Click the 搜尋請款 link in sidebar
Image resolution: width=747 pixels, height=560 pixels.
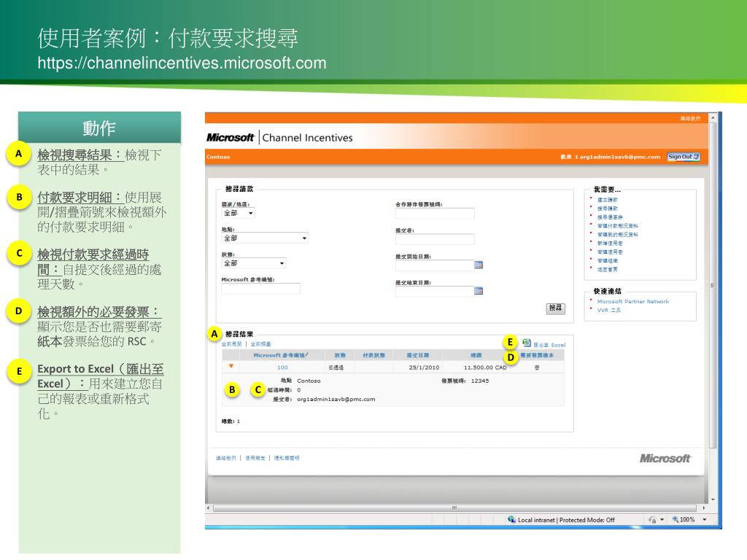(x=608, y=209)
